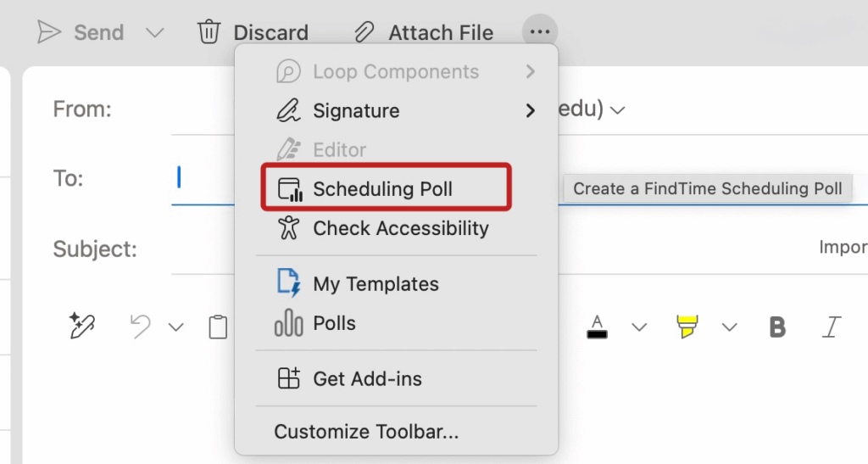The image size is (868, 464).
Task: Choose Signature from the menu
Action: (356, 110)
